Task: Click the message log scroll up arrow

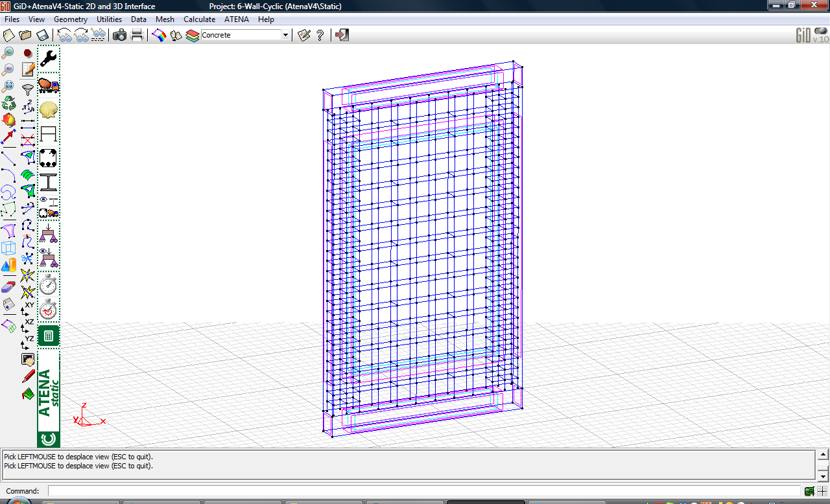Action: point(822,454)
